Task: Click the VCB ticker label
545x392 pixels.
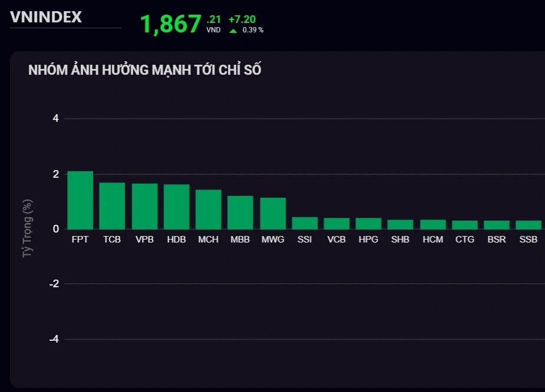Action: [x=336, y=240]
